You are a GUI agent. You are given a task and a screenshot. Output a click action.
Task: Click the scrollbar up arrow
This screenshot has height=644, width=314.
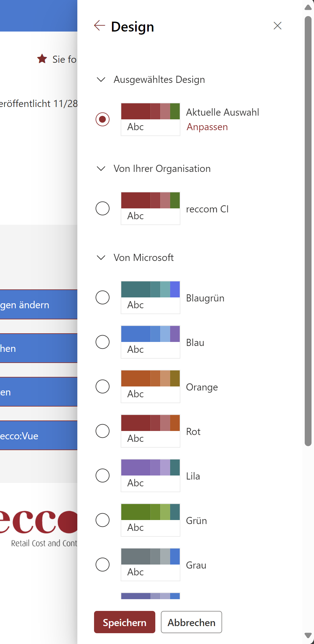pyautogui.click(x=308, y=7)
